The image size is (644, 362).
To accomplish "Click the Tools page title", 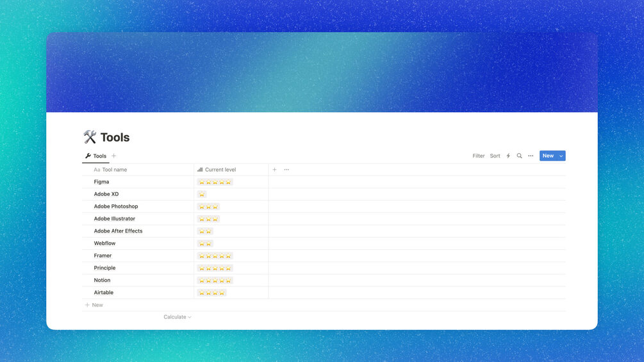I will click(x=115, y=137).
